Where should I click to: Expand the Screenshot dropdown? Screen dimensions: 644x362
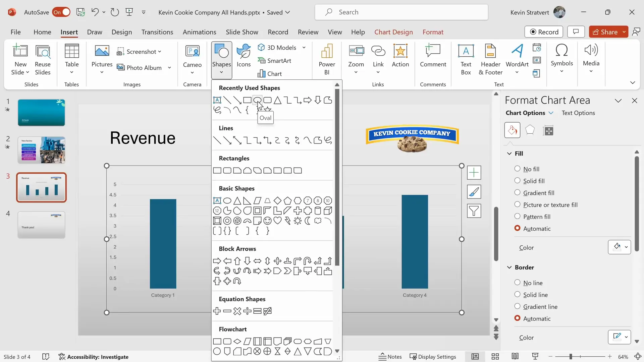point(160,52)
